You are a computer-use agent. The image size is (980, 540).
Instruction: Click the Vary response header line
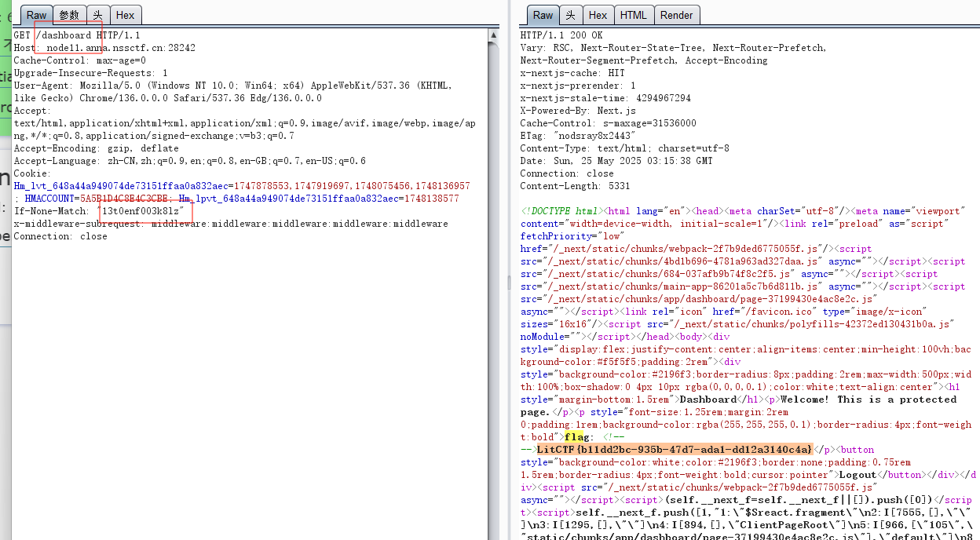[674, 54]
